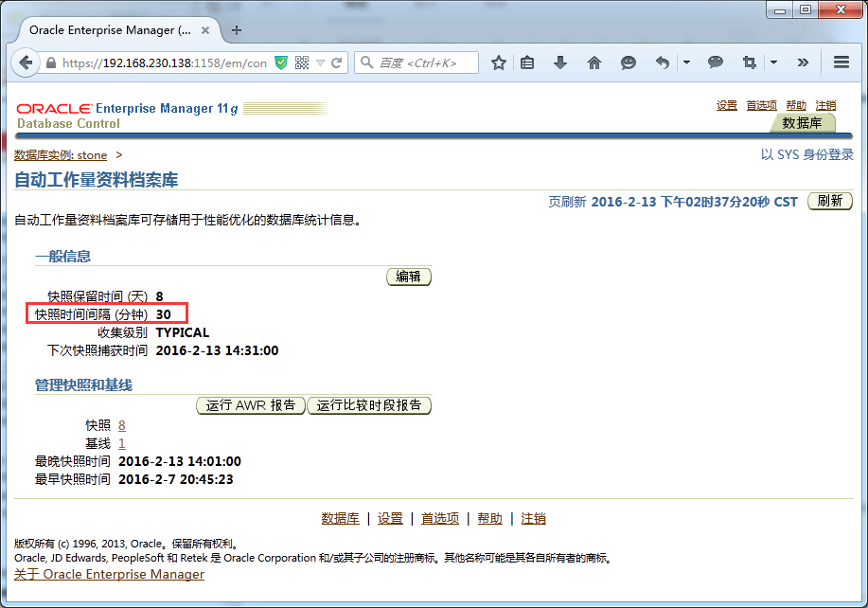Click 运行比较时段报告 button

[368, 405]
